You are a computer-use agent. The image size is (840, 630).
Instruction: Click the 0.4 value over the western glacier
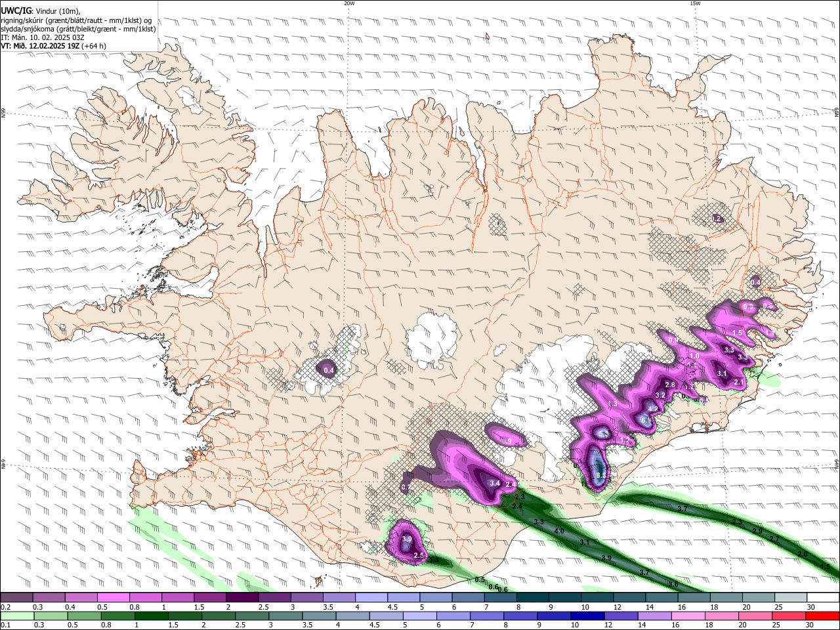tap(329, 370)
